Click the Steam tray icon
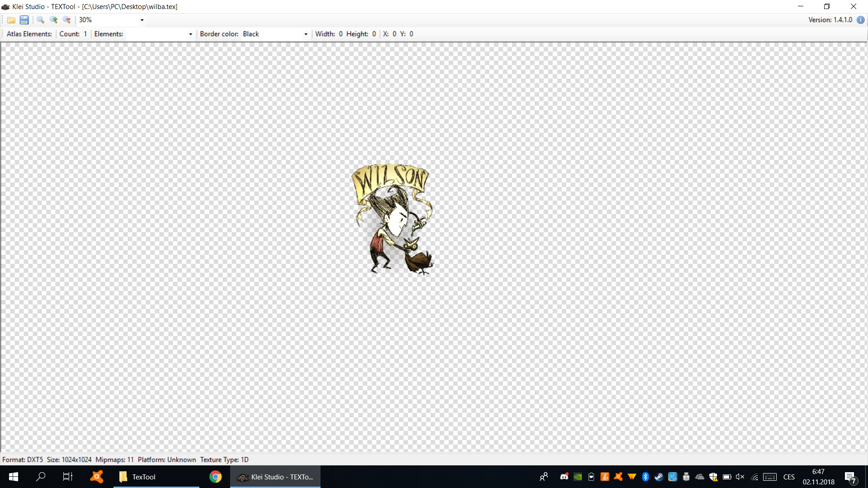This screenshot has width=868, height=488. 659,477
